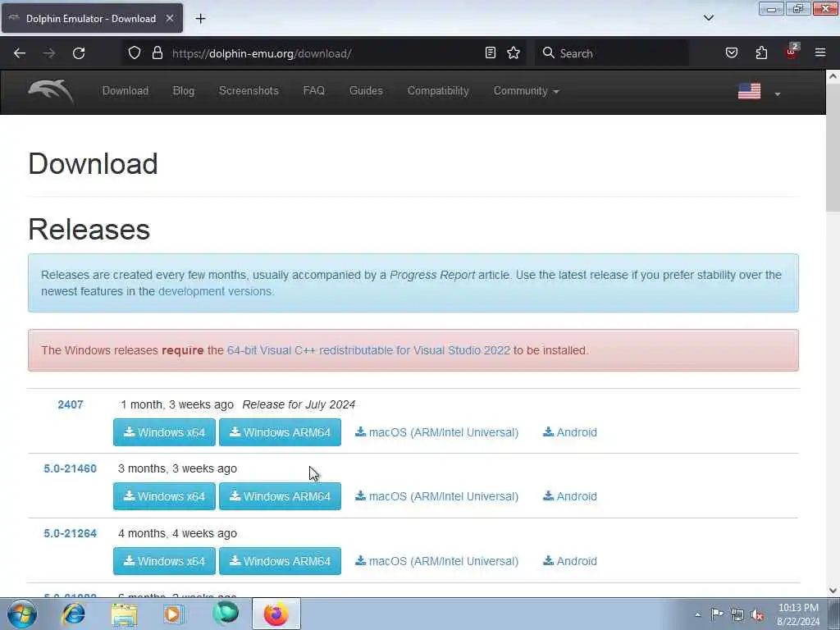This screenshot has width=840, height=630.
Task: Open the tracking protection shield icon
Action: click(x=135, y=52)
